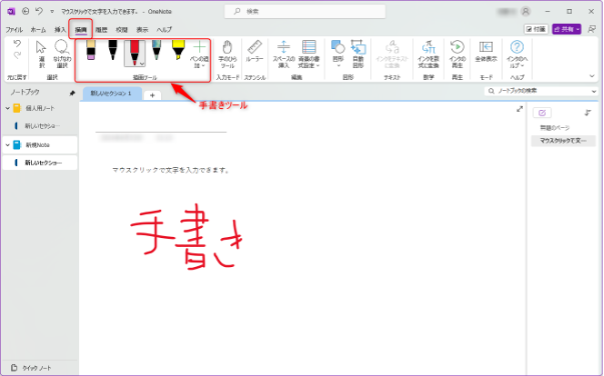
Task: Switch to the View (表示) tab
Action: (x=142, y=30)
